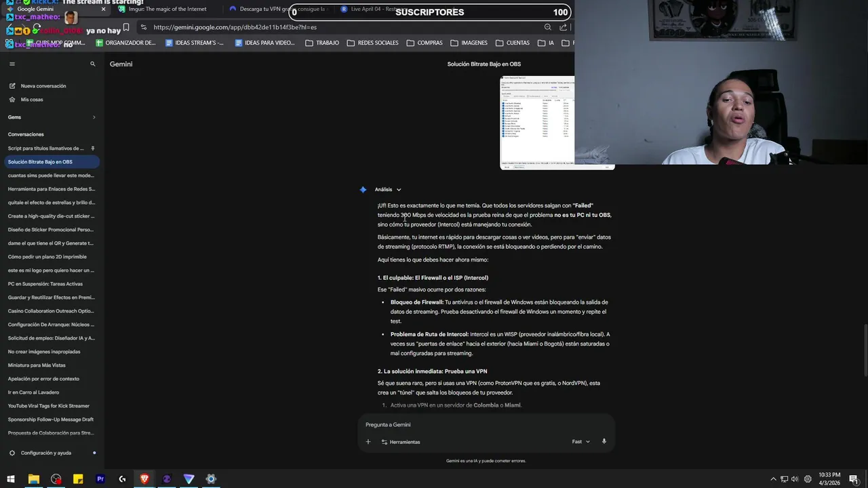Screen dimensions: 868x488
Task: Open the notification center icon
Action: (854, 479)
